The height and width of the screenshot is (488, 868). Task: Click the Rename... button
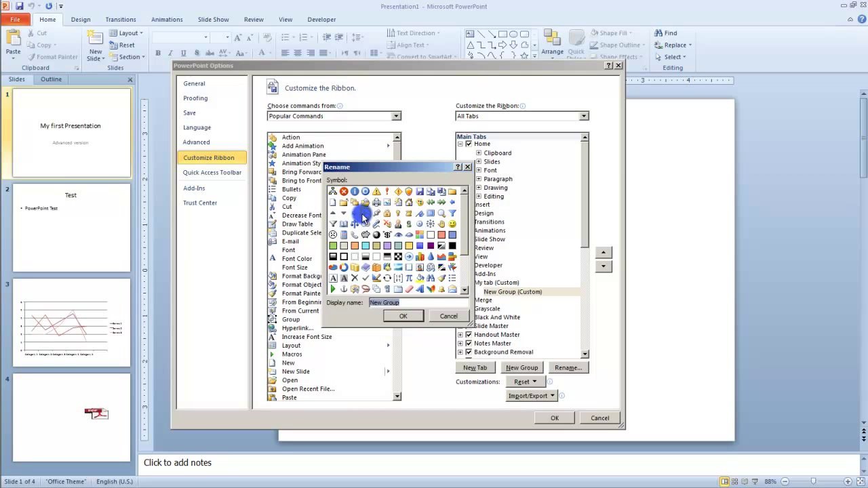pos(568,367)
